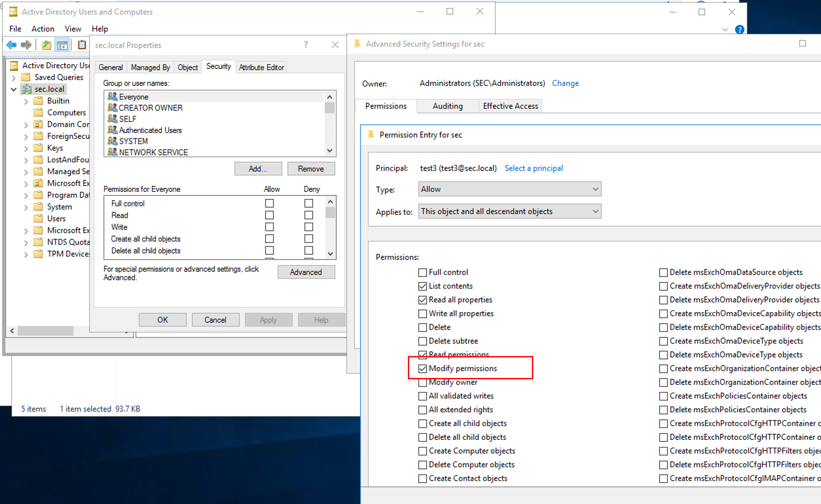
Task: Click the blue help question mark icon
Action: point(739,30)
